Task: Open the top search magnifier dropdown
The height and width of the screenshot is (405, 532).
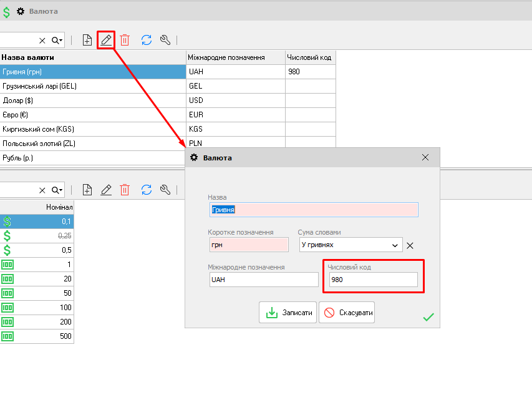Action: (57, 41)
